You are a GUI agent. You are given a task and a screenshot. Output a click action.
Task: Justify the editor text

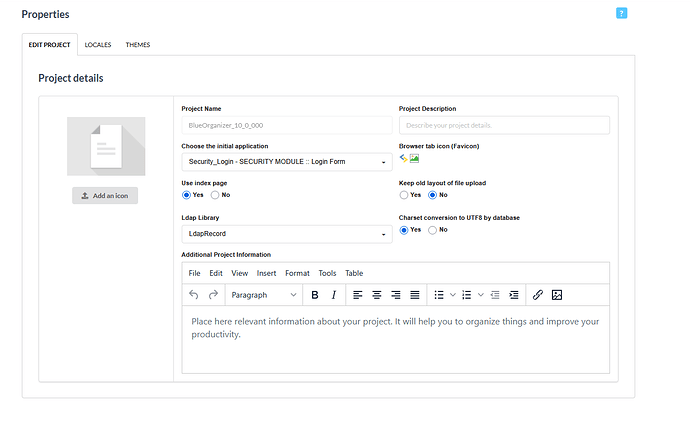tap(415, 295)
